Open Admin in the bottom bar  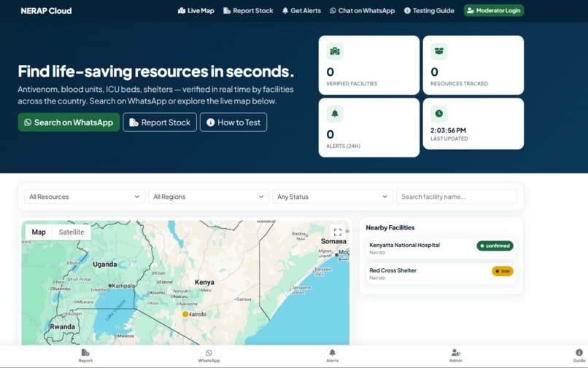click(x=456, y=356)
